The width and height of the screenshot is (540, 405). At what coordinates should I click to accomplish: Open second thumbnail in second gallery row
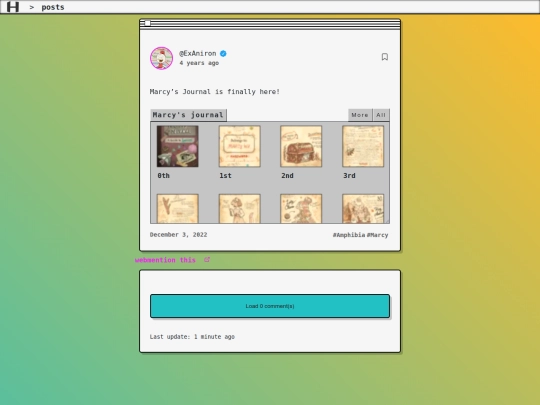point(240,209)
